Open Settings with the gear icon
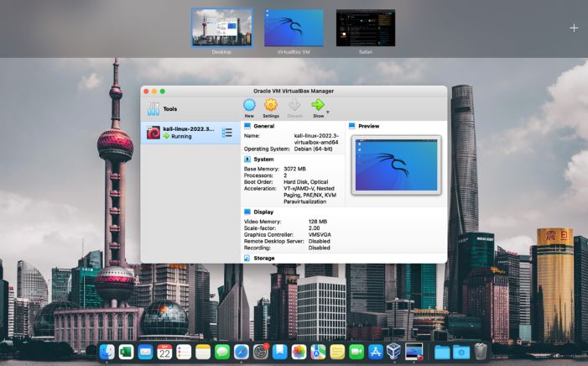 [x=271, y=106]
